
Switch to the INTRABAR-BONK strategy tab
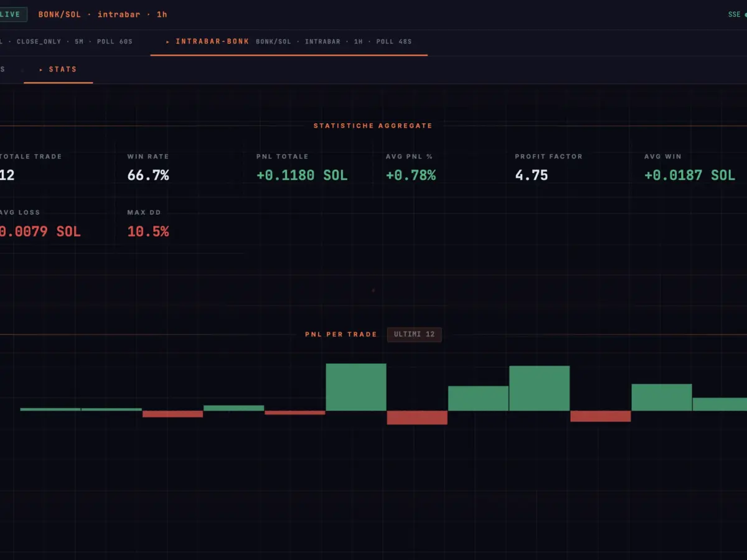[289, 42]
